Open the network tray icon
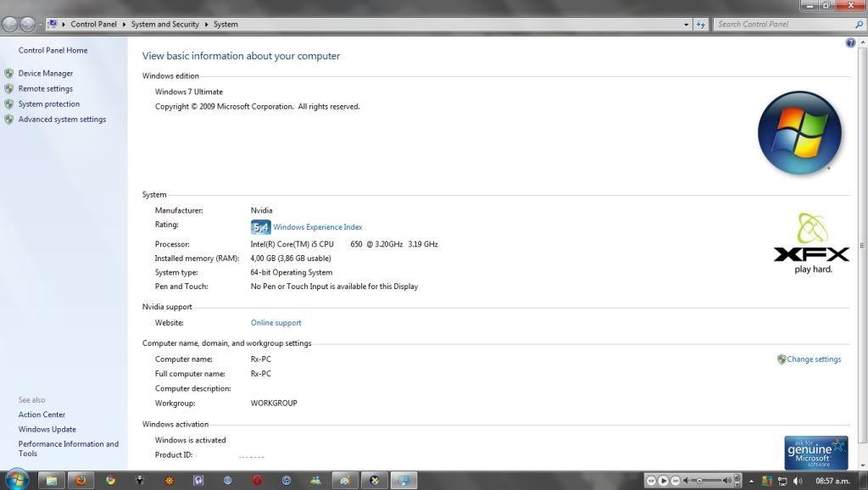The image size is (868, 490). pyautogui.click(x=782, y=482)
